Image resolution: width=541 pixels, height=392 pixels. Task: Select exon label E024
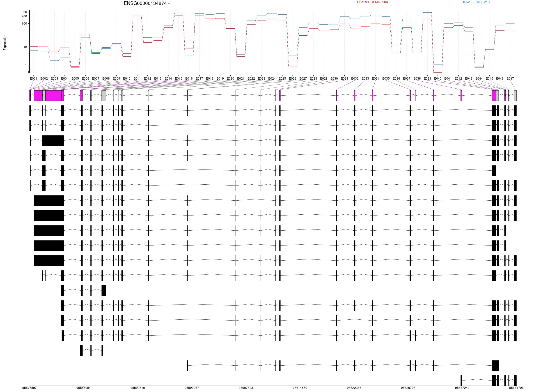pyautogui.click(x=272, y=78)
